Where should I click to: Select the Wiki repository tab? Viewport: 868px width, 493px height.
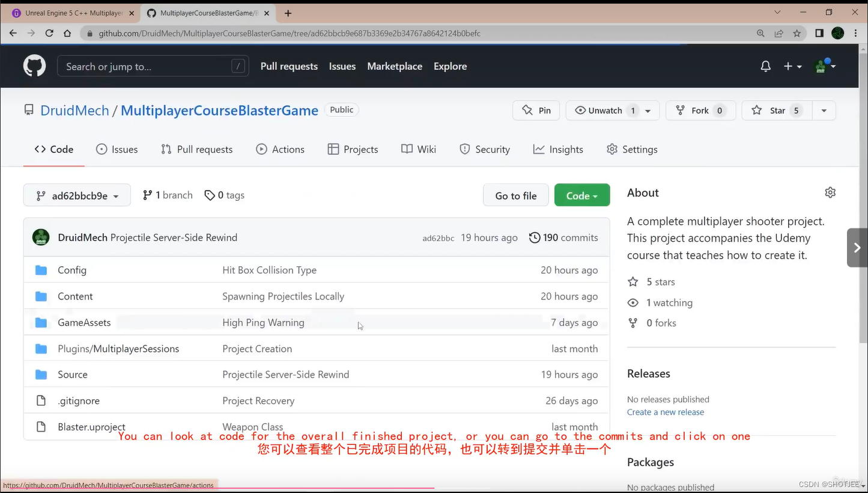click(x=419, y=150)
